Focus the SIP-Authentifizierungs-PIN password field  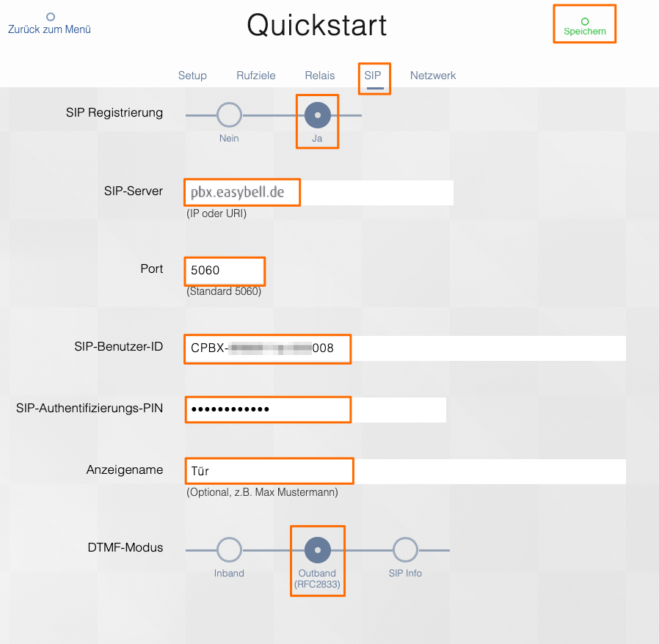click(316, 409)
